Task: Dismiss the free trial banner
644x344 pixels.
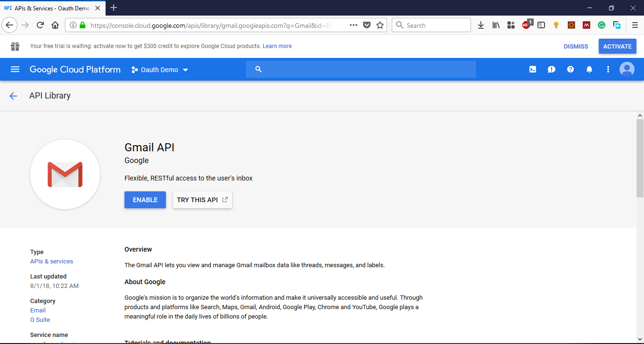Action: (576, 46)
